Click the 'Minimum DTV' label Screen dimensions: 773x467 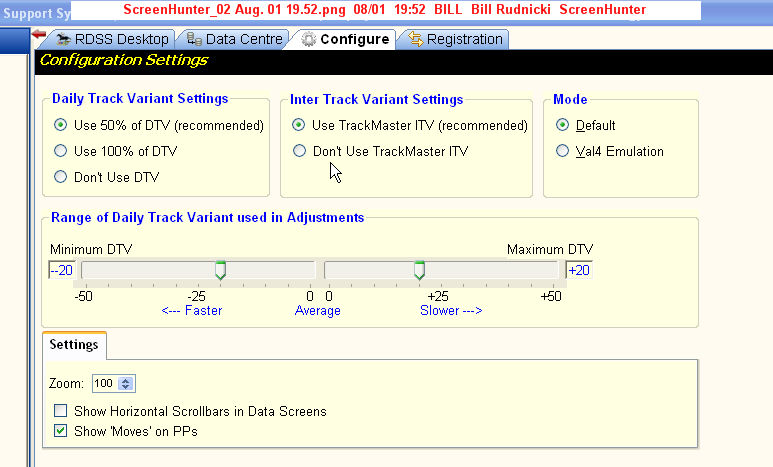(x=91, y=250)
